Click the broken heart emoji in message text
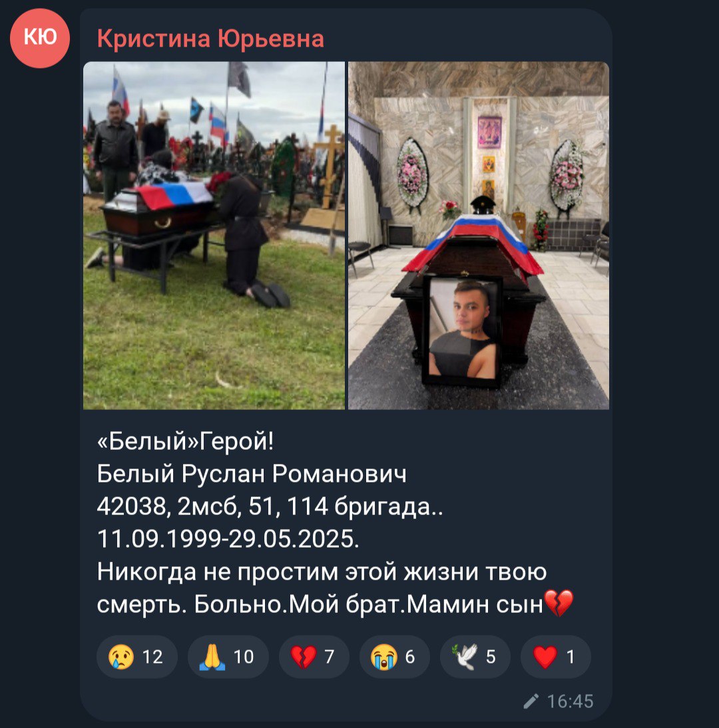Screen dimensions: 719x728 pos(559,603)
